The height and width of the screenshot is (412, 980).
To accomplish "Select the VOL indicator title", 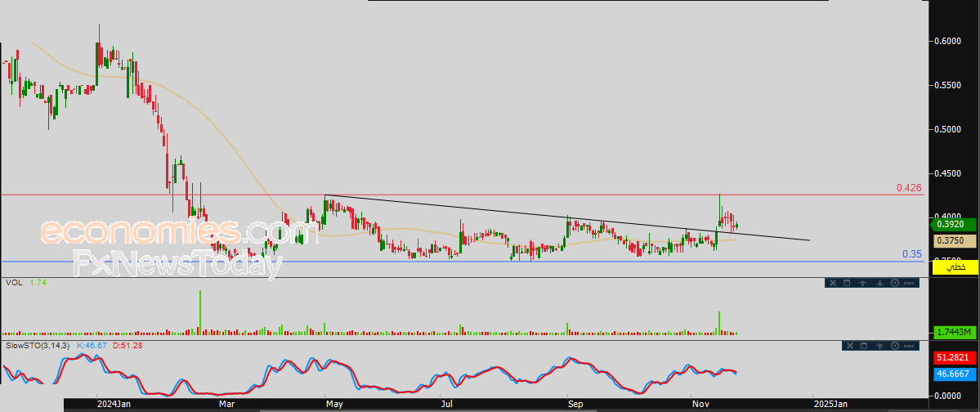I will click(x=14, y=283).
